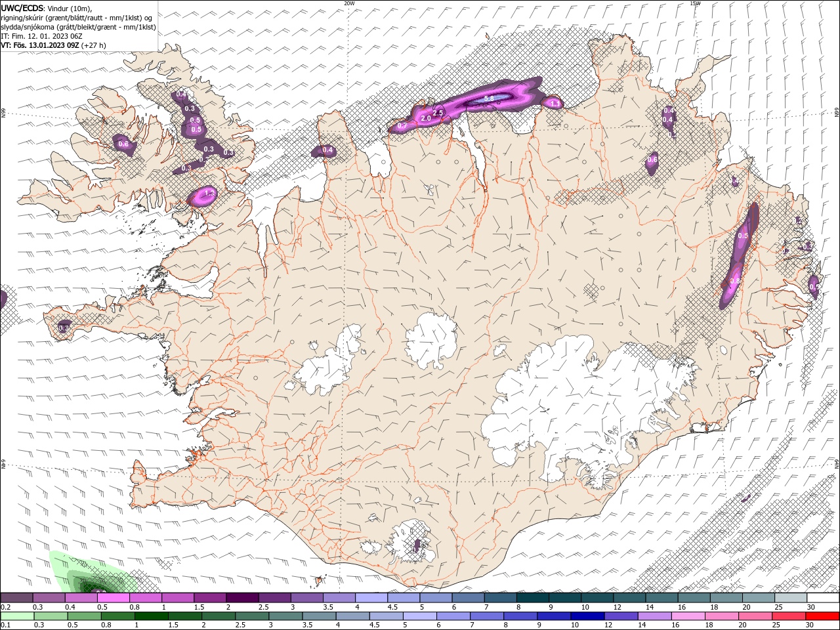Pick bottom legend pink swatch between 16 and 18
Image resolution: width=840 pixels, height=630 pixels.
click(x=687, y=616)
